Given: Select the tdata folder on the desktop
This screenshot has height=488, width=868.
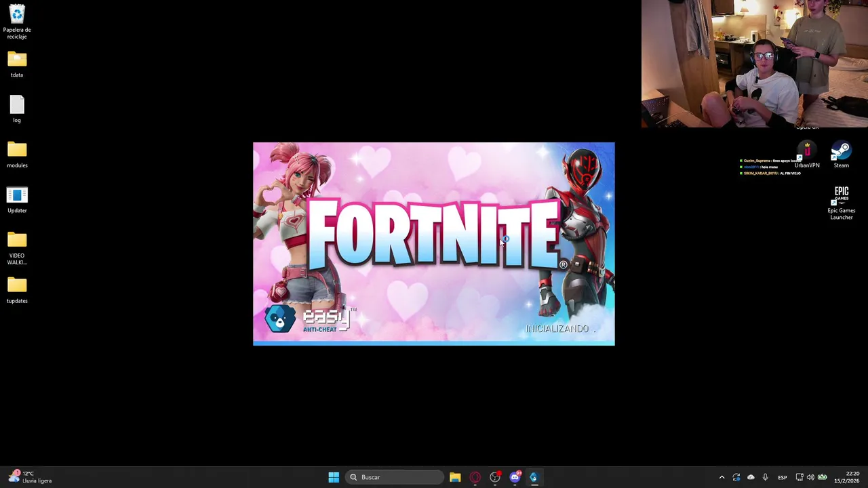Looking at the screenshot, I should pyautogui.click(x=17, y=64).
